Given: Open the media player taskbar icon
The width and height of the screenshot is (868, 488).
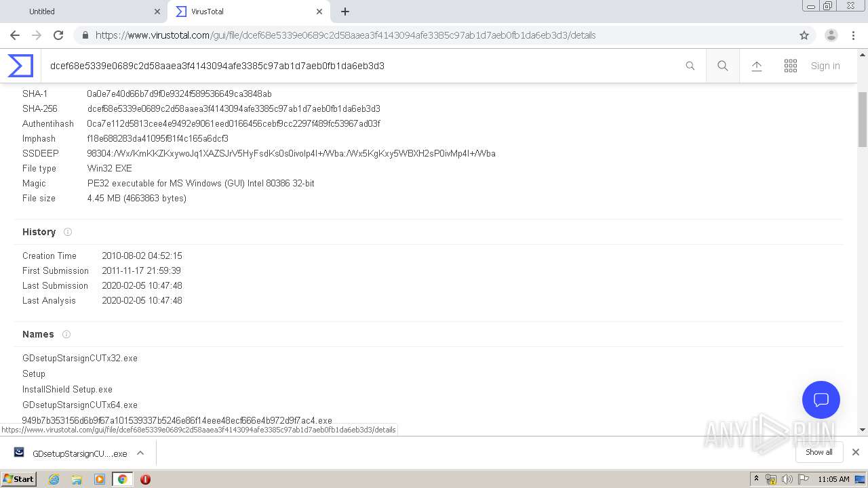Looking at the screenshot, I should [100, 479].
